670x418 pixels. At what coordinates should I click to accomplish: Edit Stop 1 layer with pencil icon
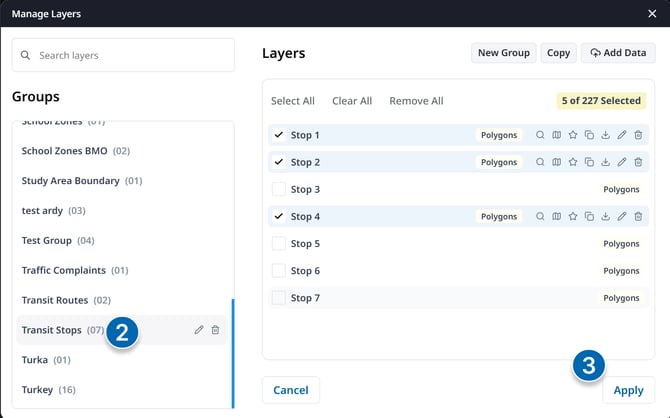pos(621,135)
